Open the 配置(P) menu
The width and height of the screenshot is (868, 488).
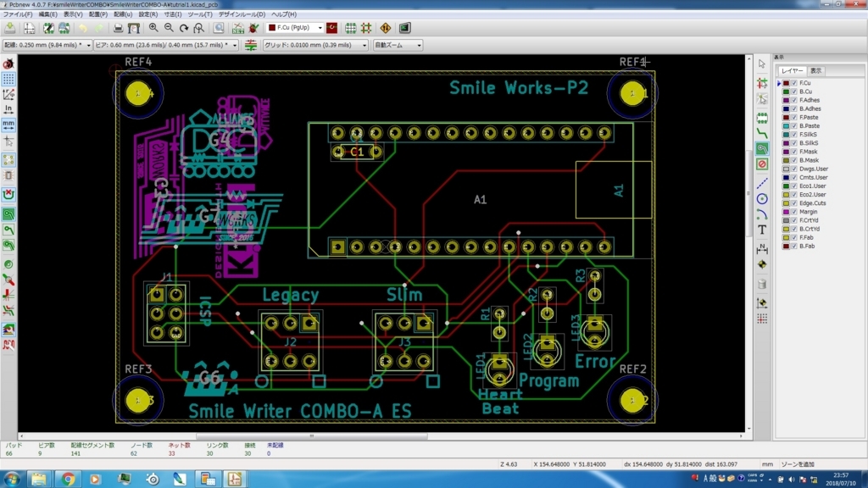(98, 14)
